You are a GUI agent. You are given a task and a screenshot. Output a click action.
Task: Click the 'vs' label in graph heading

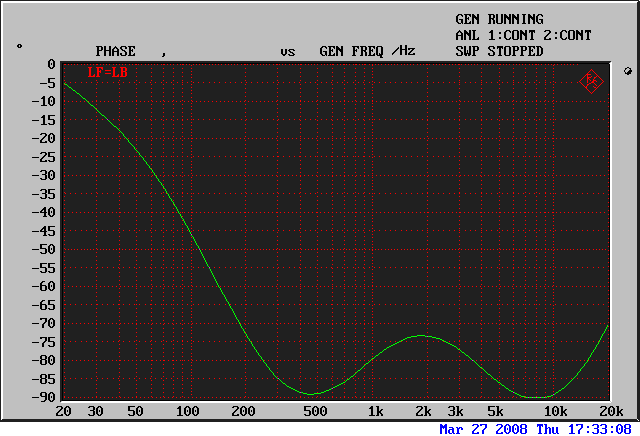pos(288,52)
